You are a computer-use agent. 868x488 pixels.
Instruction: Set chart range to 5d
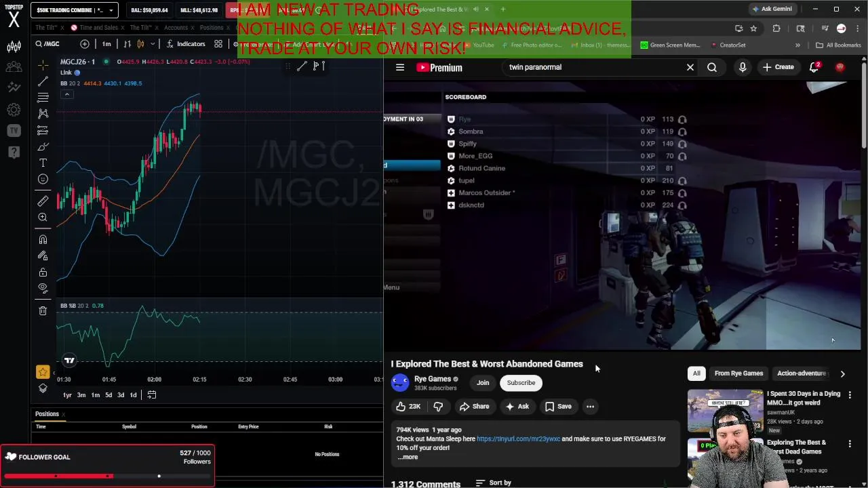108,395
